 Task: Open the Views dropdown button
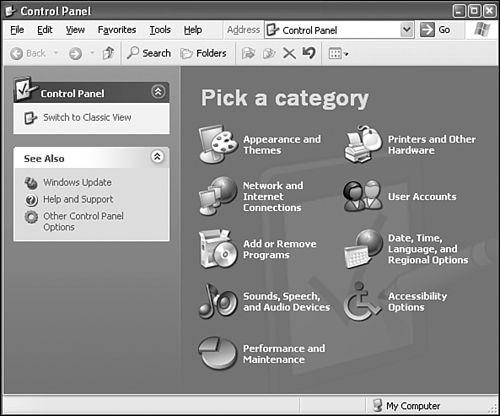tap(339, 53)
